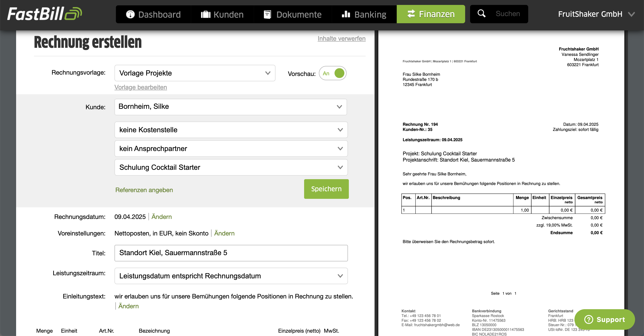The width and height of the screenshot is (644, 336).
Task: Click Ändern next to Rechnungsdatum
Action: (x=161, y=216)
